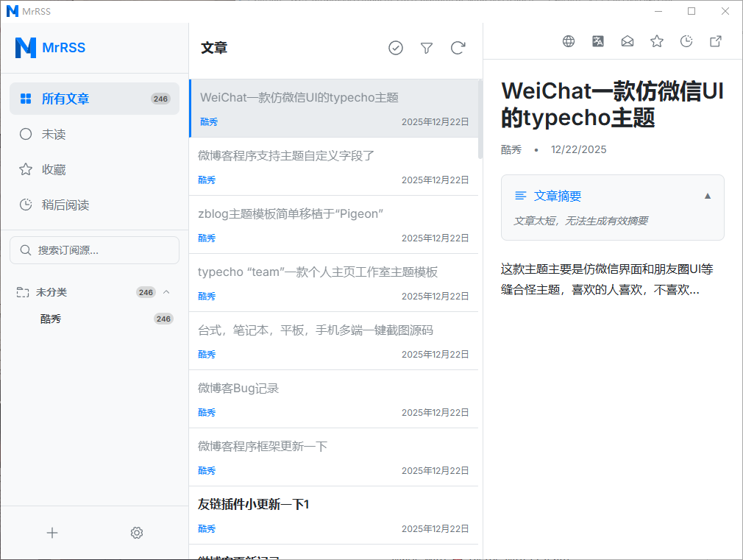Screen dimensions: 743x560
Task: Expand the 酷秀 feed entry
Action: pos(51,319)
